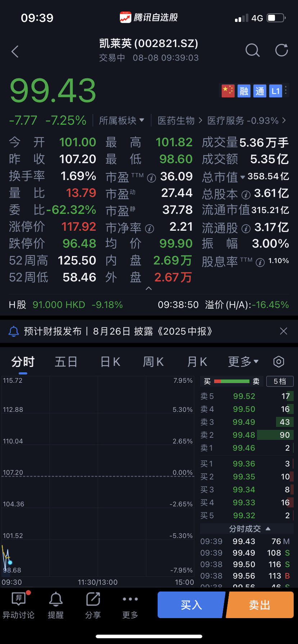Tap the 通 stock connect badge
This screenshot has height=644, width=298.
[x=259, y=91]
